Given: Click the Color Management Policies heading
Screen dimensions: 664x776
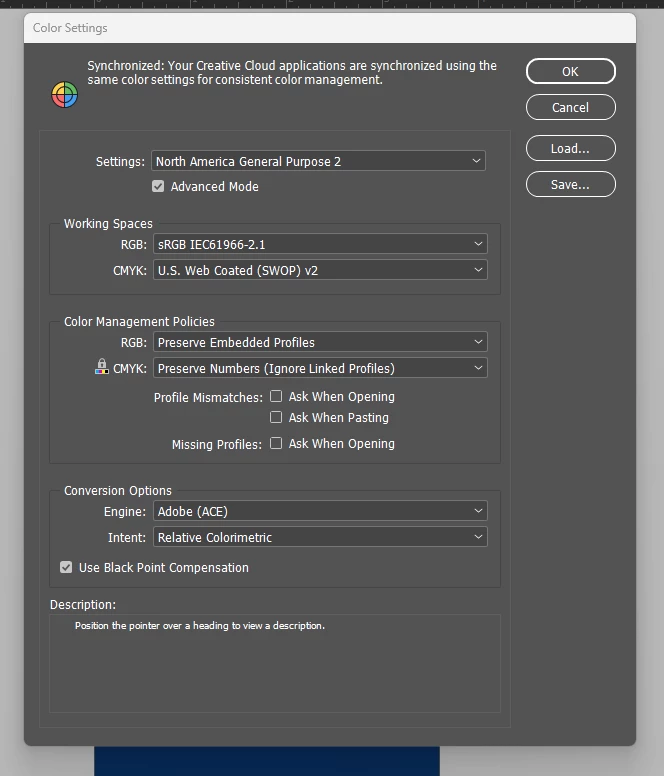Looking at the screenshot, I should (139, 322).
